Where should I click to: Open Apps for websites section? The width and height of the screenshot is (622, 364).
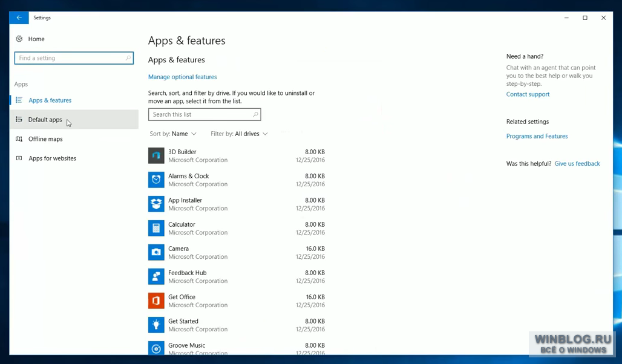[x=52, y=158]
